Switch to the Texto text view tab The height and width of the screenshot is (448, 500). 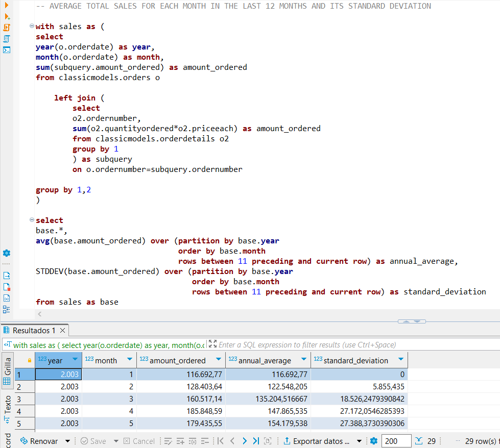point(7,409)
